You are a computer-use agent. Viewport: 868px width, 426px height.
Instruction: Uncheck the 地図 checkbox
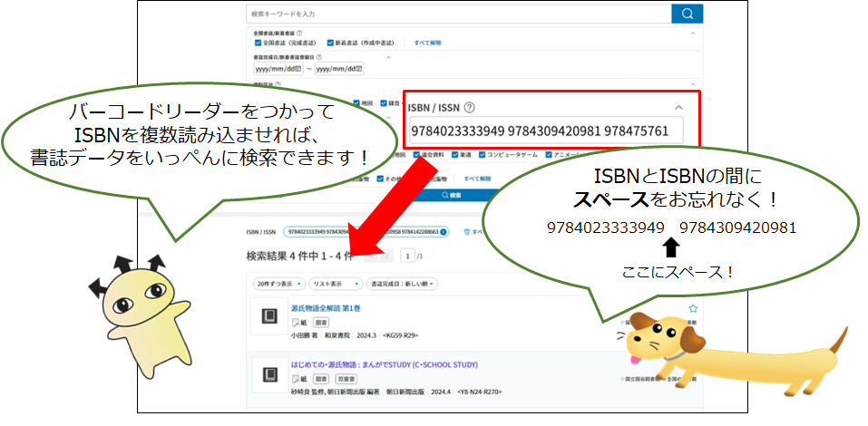(x=356, y=103)
